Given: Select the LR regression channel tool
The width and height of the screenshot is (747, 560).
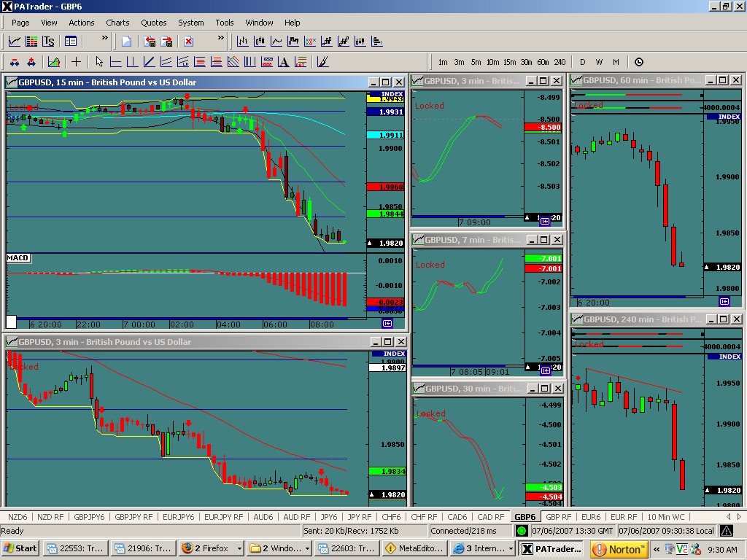Looking at the screenshot, I should [x=183, y=62].
